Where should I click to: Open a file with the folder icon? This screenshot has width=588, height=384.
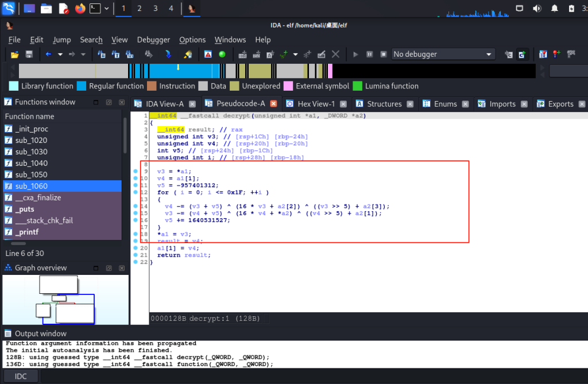coord(14,55)
